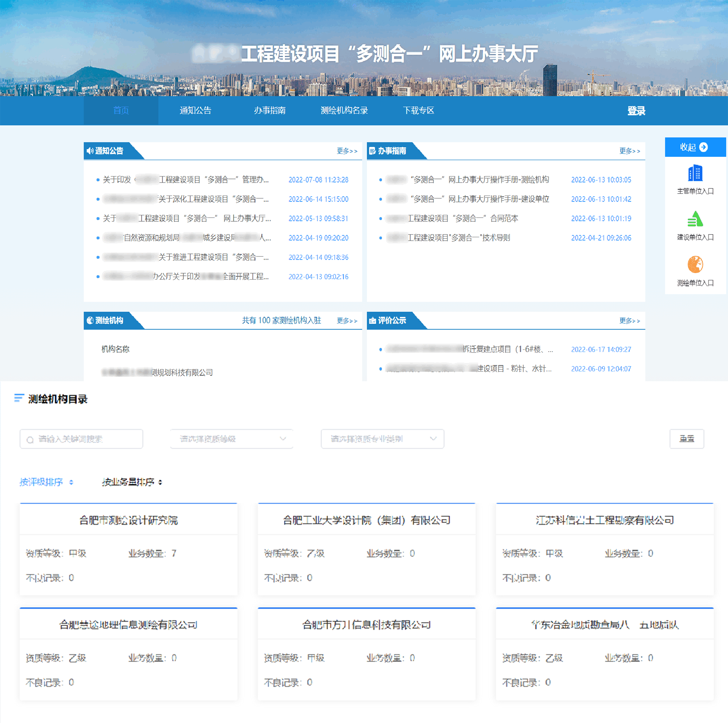
Task: Click the 通知公告 speaker icon
Action: pos(90,151)
